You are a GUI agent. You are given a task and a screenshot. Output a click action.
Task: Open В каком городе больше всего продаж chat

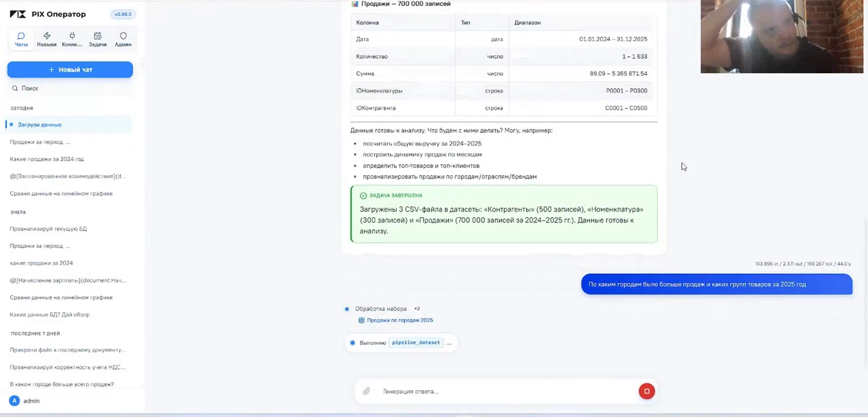coord(62,384)
